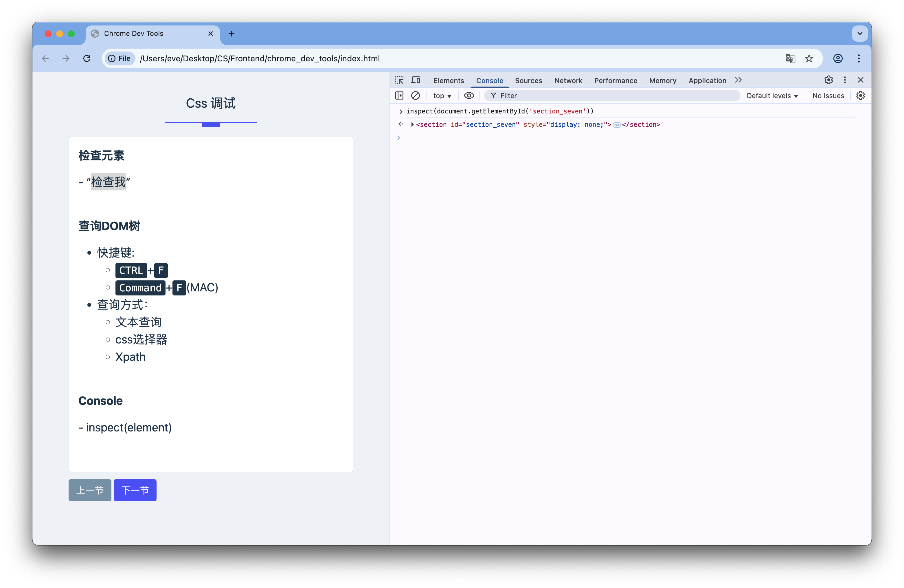Open the console sidebar panel

[399, 95]
